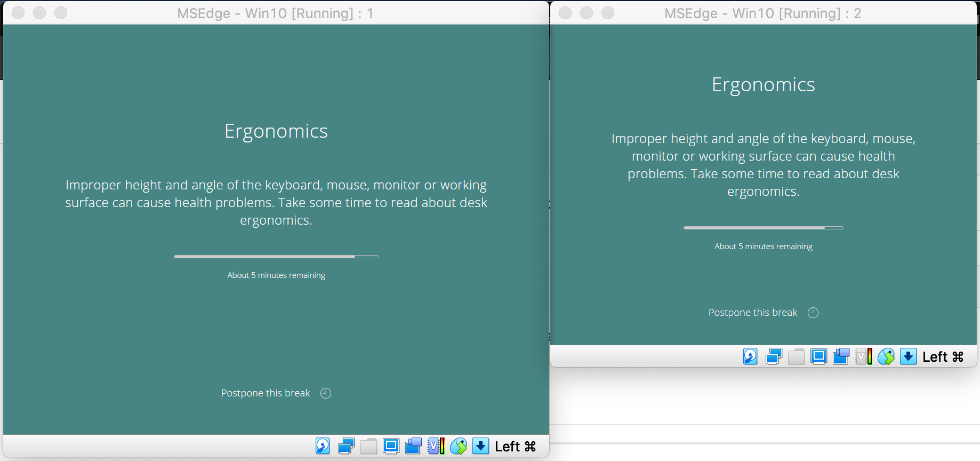Image resolution: width=980 pixels, height=461 pixels.
Task: Click 'About 5 minutes remaining' in window 2
Action: click(764, 247)
